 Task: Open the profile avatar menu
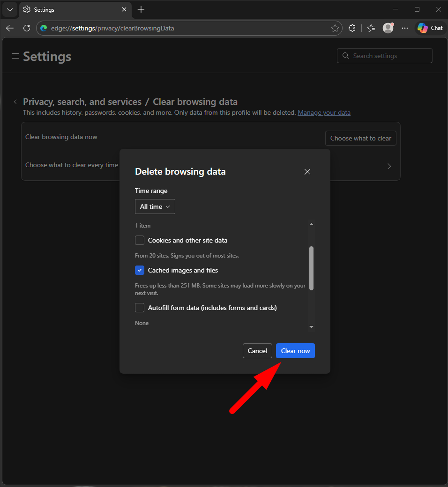pos(388,28)
